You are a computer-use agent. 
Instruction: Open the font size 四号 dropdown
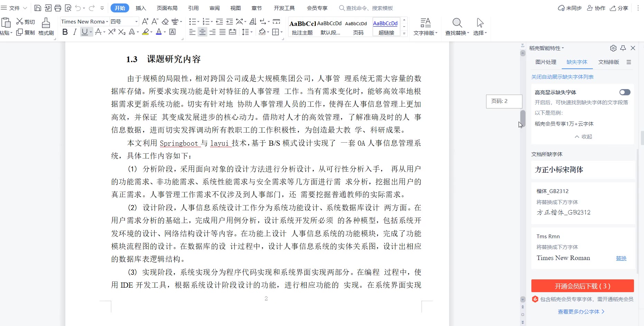click(136, 22)
